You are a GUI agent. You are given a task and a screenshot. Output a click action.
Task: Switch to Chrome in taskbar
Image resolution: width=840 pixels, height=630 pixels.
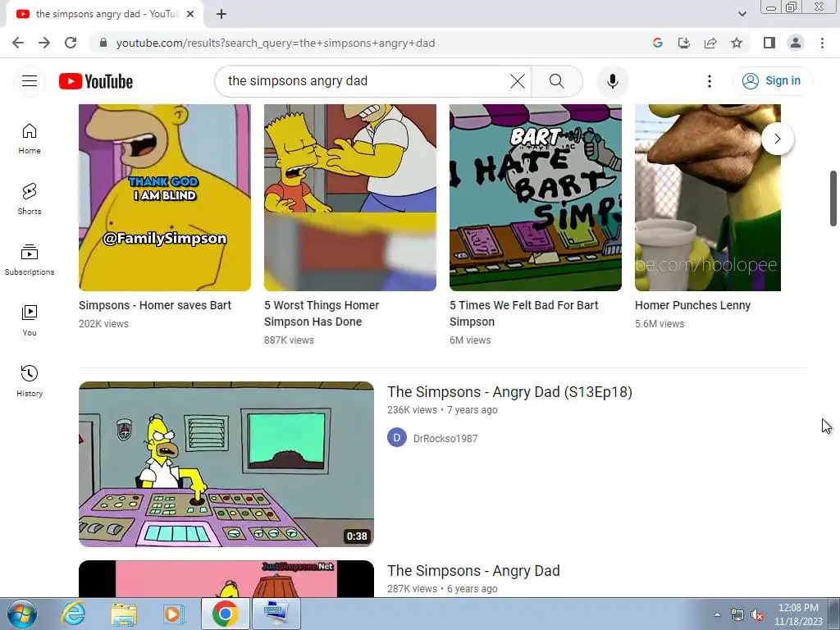(225, 614)
